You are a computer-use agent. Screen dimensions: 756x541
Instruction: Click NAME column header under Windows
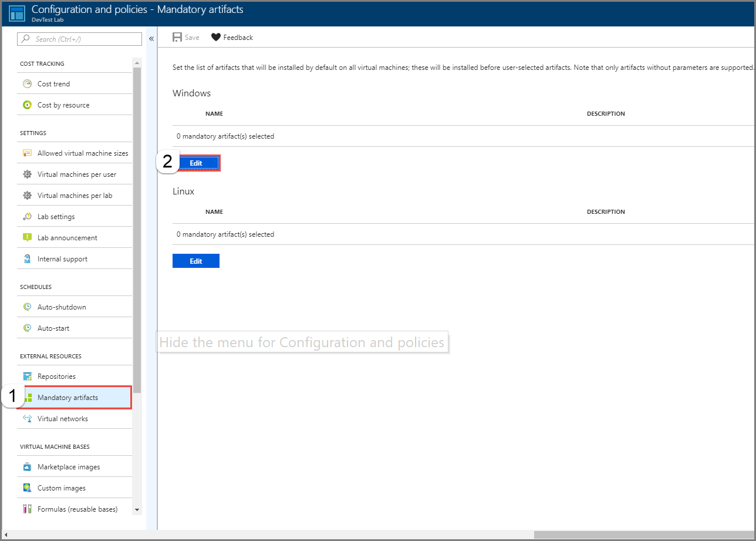click(214, 113)
